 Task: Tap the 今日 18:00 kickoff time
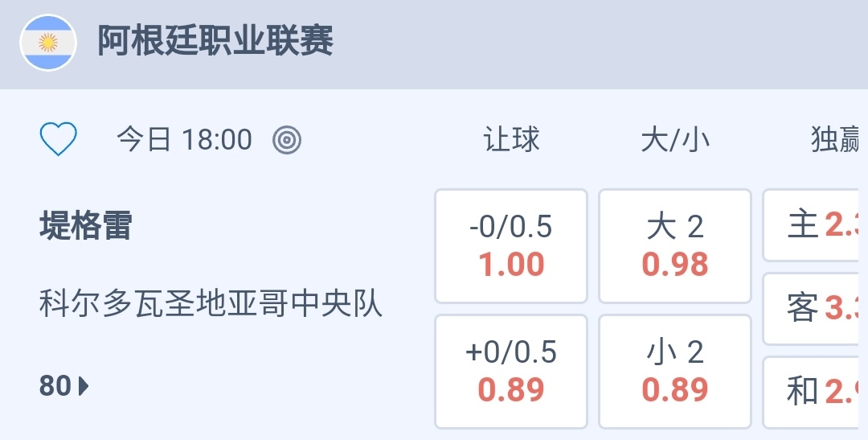(x=185, y=140)
